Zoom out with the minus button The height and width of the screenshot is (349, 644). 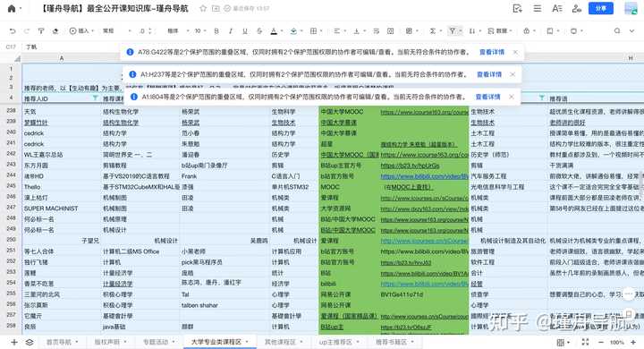coord(601,342)
